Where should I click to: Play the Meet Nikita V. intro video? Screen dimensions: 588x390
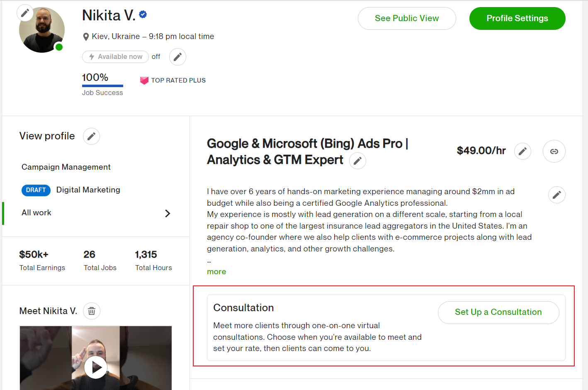coord(96,367)
